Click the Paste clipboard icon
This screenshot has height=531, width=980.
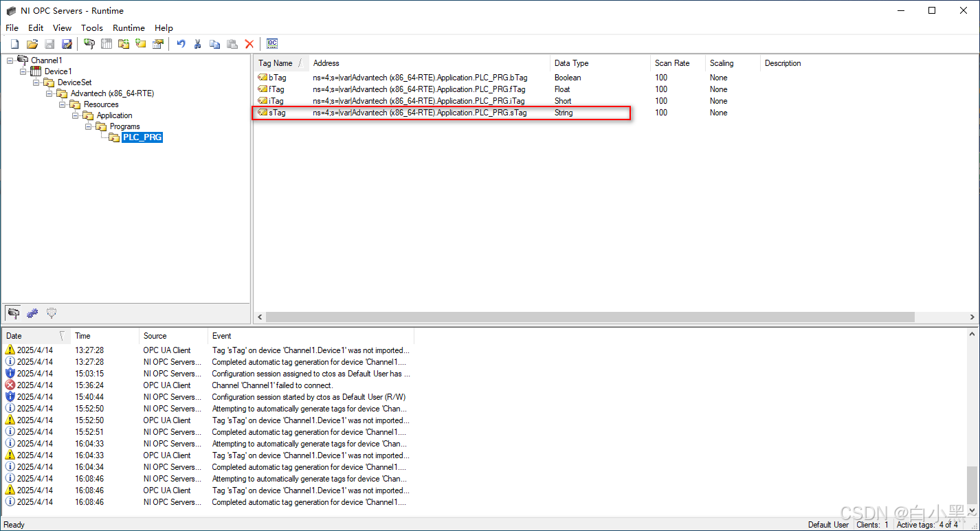tap(232, 44)
